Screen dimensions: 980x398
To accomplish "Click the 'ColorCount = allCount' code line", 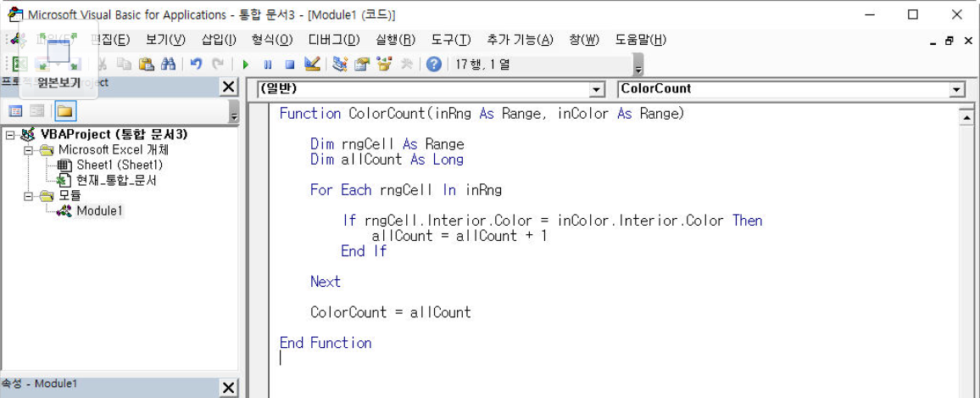I will [391, 311].
